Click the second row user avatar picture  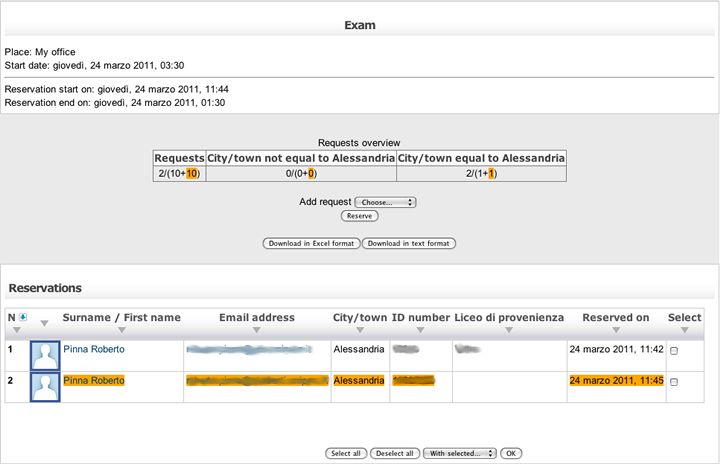(x=45, y=387)
